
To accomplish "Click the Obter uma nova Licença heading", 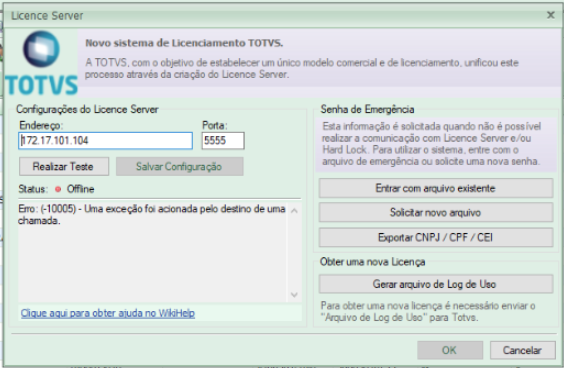I will coord(373,262).
